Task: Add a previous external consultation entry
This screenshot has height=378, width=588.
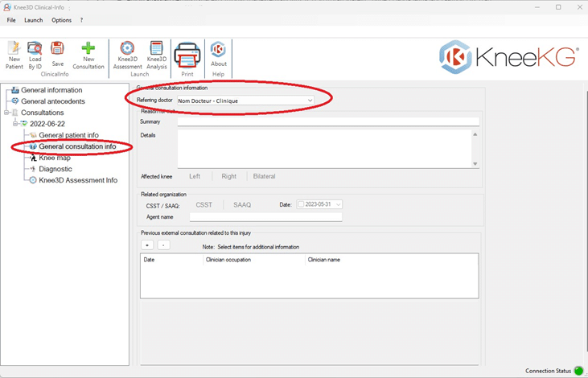Action: (x=147, y=244)
